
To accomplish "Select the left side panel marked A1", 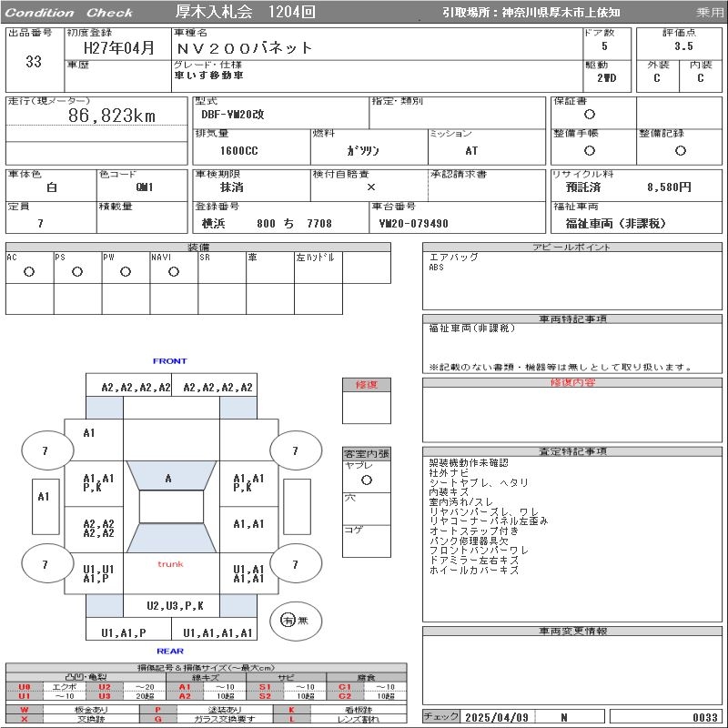I will click(x=43, y=497).
